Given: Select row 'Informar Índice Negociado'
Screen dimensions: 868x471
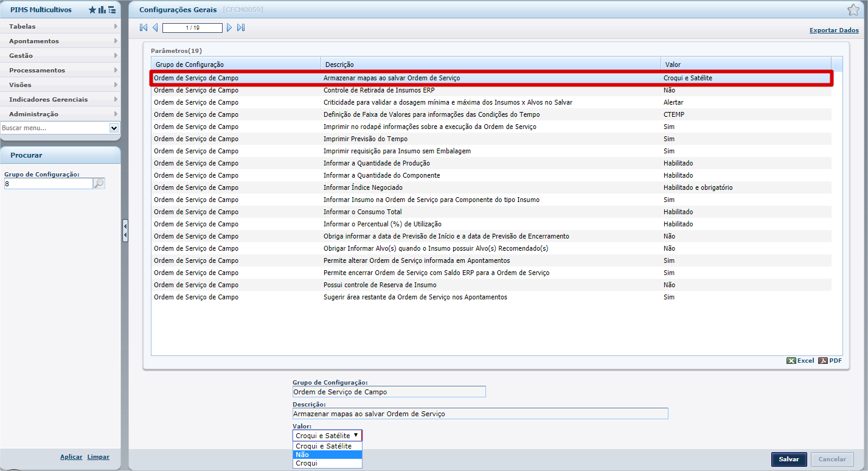Looking at the screenshot, I should click(491, 187).
